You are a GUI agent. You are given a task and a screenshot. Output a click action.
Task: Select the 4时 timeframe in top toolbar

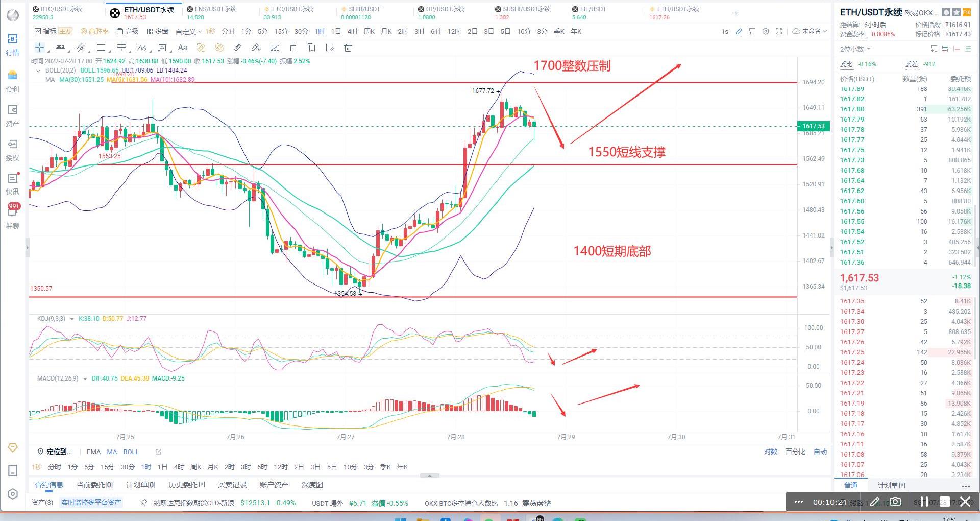352,31
